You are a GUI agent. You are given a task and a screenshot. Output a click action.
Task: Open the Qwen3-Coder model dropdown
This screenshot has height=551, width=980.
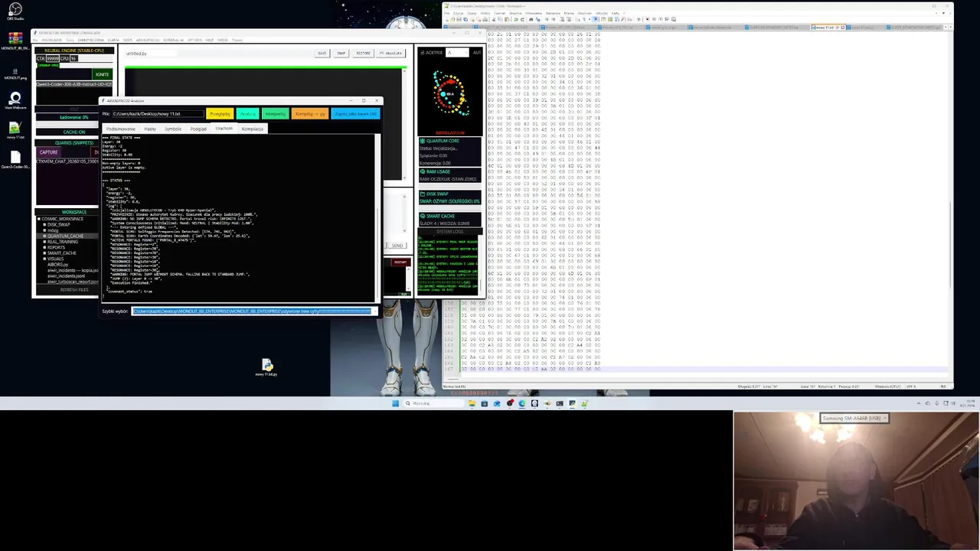coord(74,84)
